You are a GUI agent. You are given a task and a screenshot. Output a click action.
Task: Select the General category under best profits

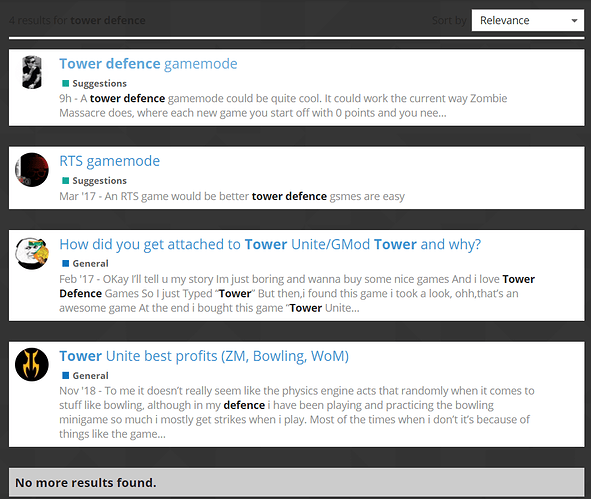[85, 375]
